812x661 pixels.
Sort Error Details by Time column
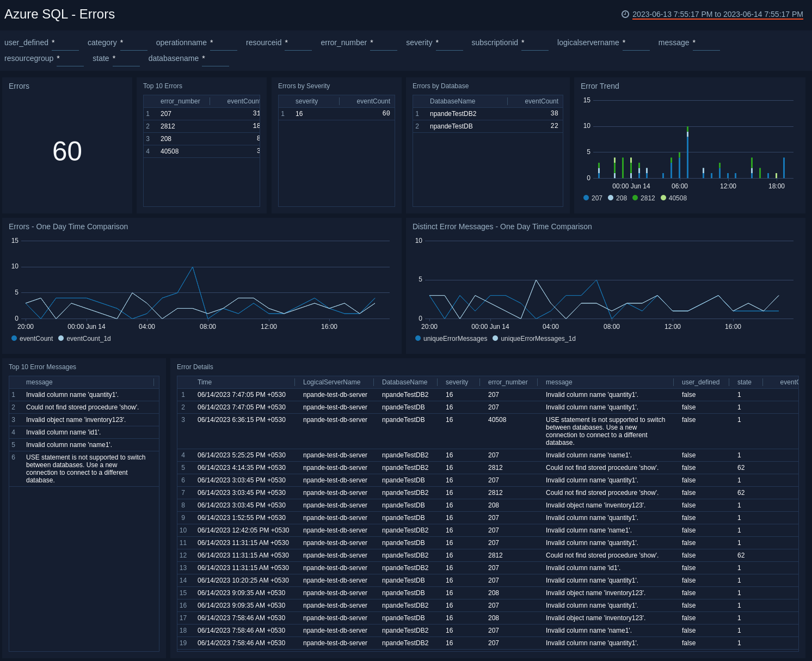coord(205,382)
